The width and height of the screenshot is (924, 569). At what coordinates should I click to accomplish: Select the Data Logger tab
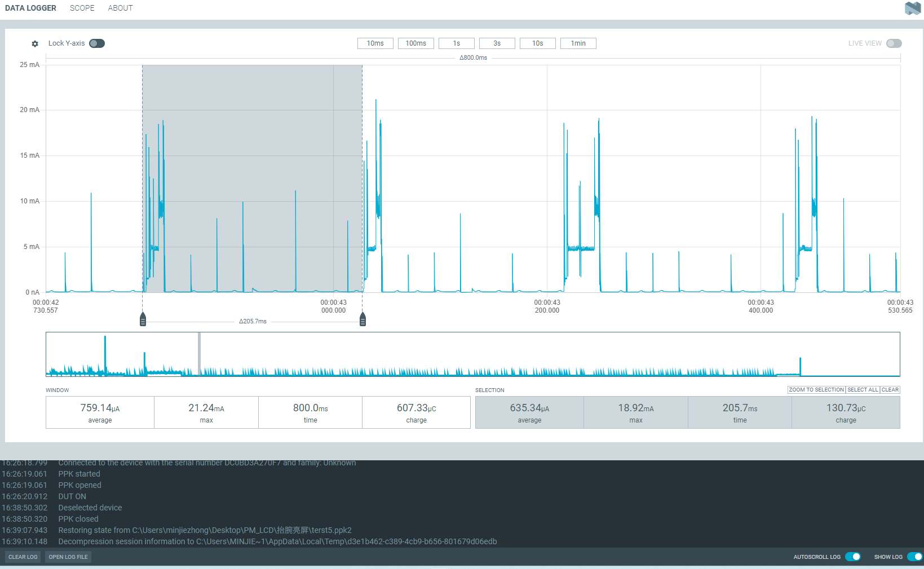click(30, 8)
